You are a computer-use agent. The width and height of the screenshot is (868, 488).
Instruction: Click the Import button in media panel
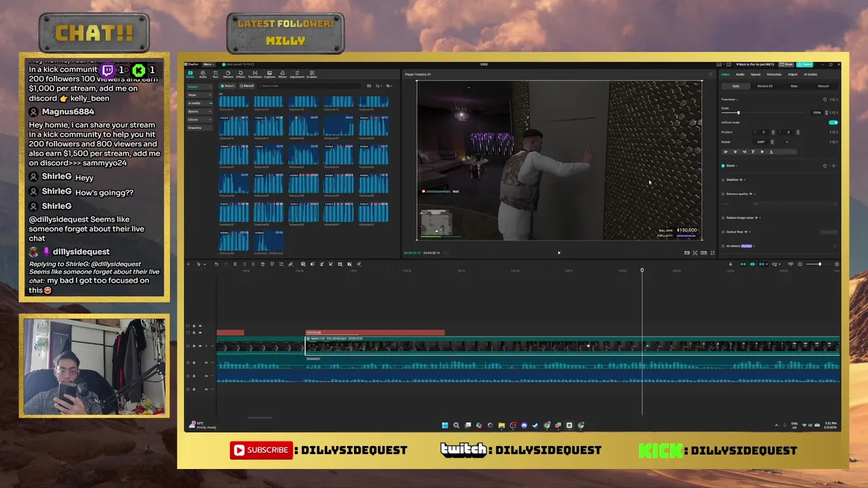click(227, 86)
